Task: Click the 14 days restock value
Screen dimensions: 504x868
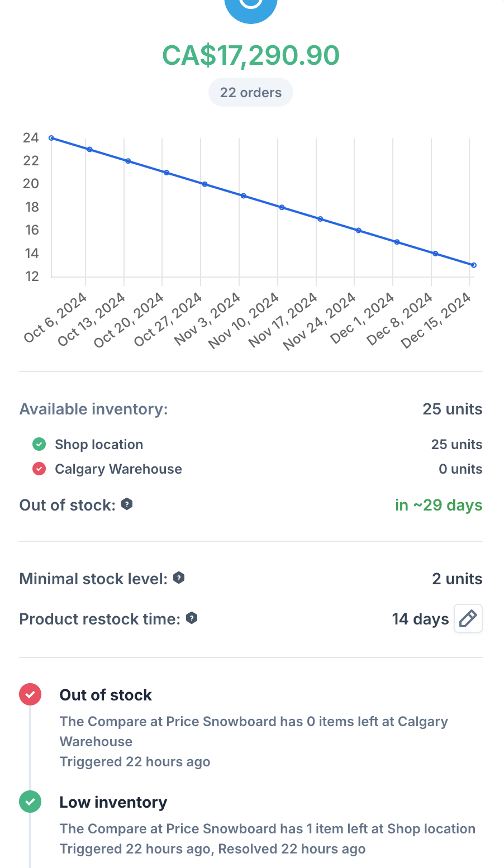Action: click(x=420, y=619)
